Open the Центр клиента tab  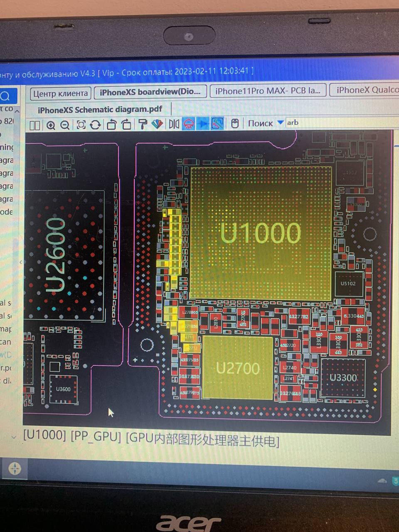(x=61, y=94)
